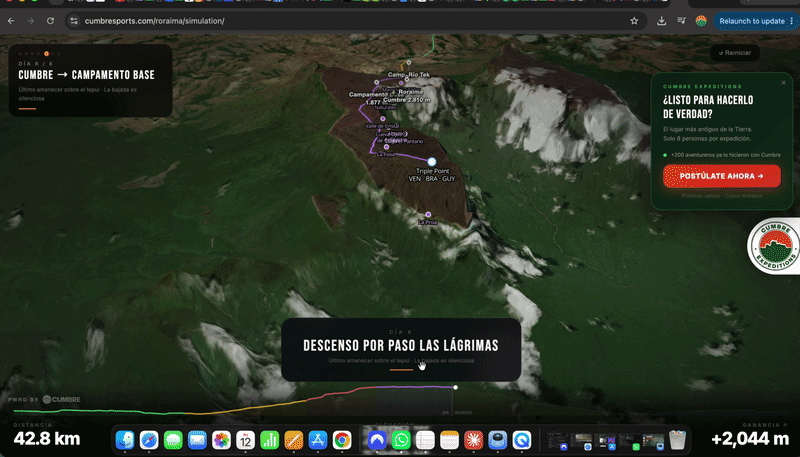Click the Triple Point map marker
Viewport: 800px width, 457px height.
pyautogui.click(x=432, y=162)
